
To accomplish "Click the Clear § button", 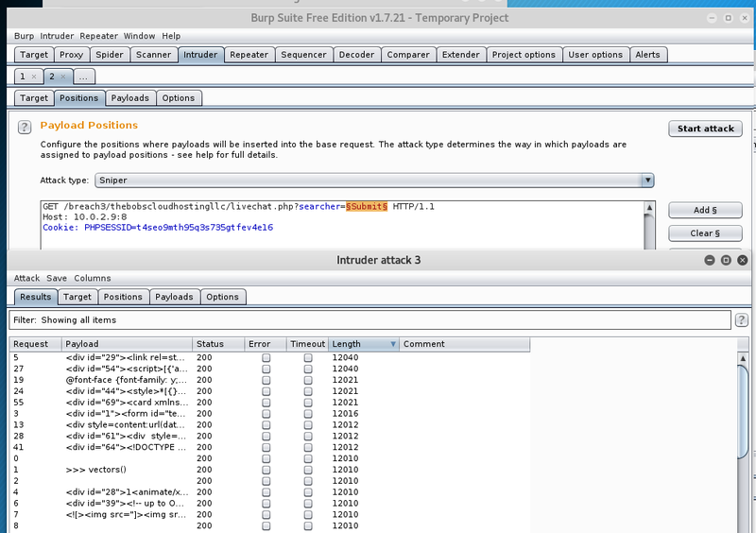I will (704, 233).
